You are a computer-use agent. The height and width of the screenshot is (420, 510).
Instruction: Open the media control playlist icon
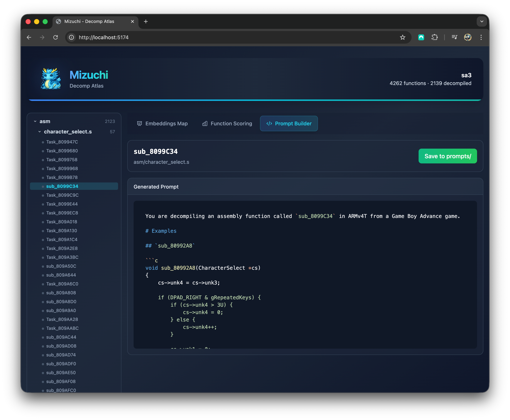click(454, 37)
